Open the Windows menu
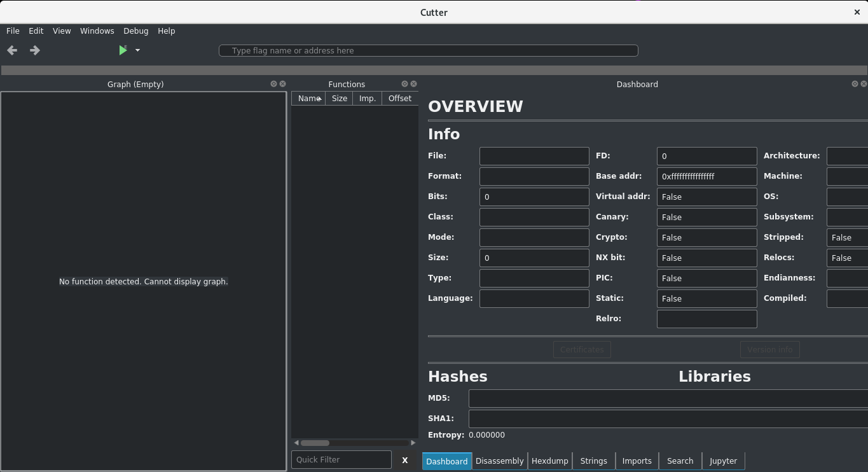 tap(97, 31)
